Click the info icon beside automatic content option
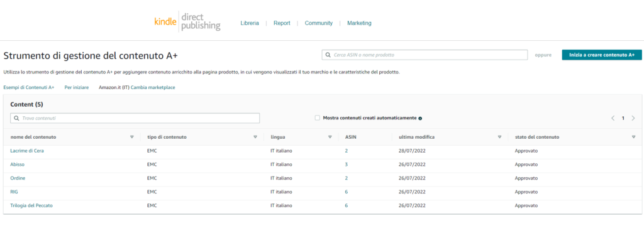 (420, 118)
